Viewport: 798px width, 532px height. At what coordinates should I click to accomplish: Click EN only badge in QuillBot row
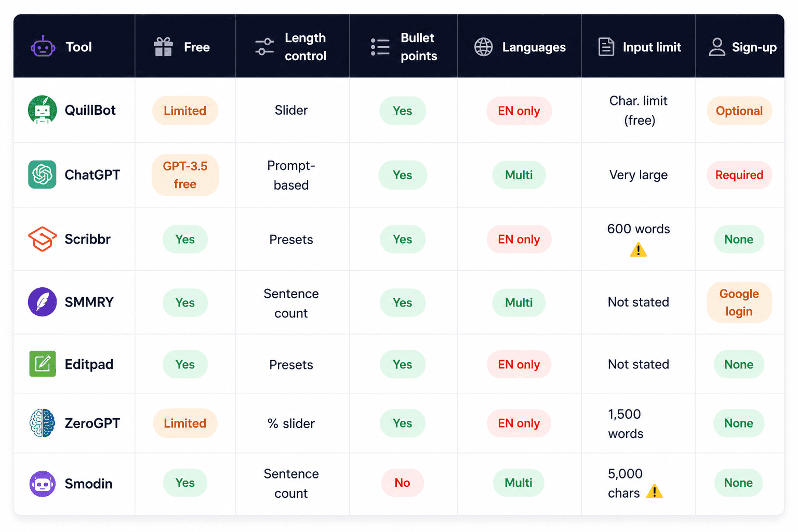tap(519, 111)
